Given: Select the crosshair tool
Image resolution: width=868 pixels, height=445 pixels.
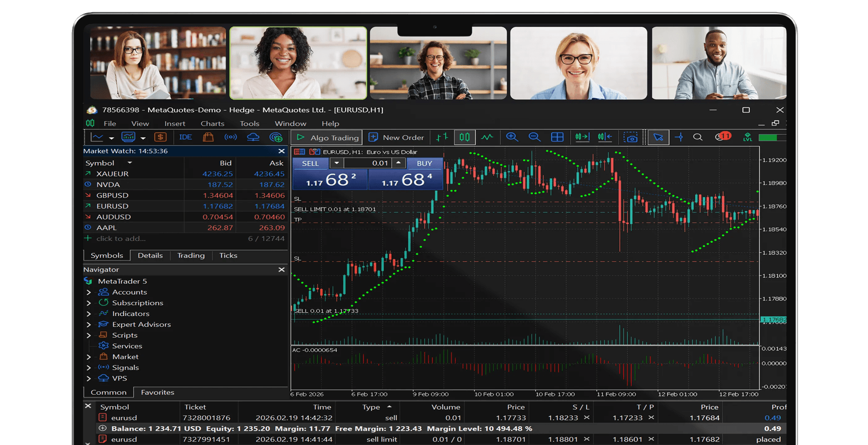Looking at the screenshot, I should 679,137.
